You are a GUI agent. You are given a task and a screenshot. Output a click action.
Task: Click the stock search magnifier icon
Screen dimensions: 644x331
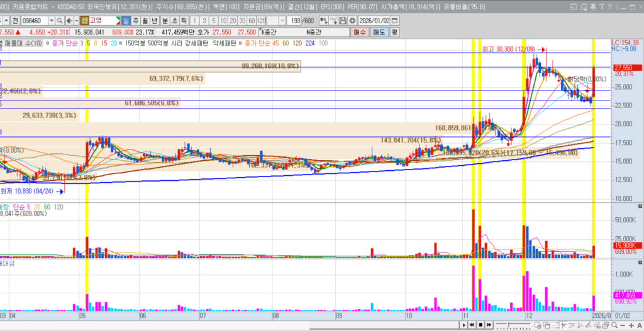60,21
